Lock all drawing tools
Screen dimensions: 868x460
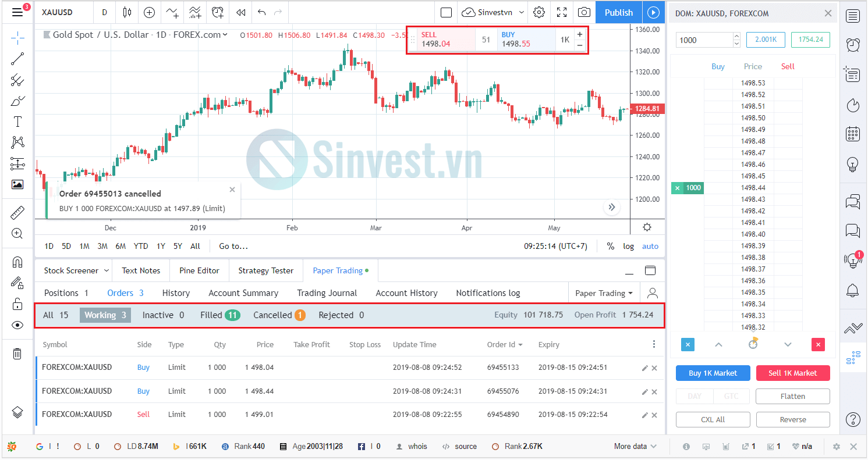17,304
